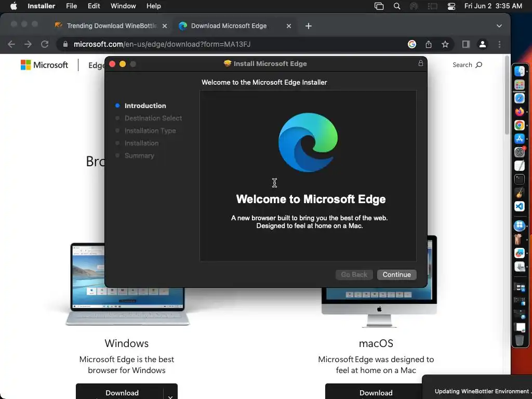532x399 pixels.
Task: Open the Apple menu
Action: click(x=14, y=6)
